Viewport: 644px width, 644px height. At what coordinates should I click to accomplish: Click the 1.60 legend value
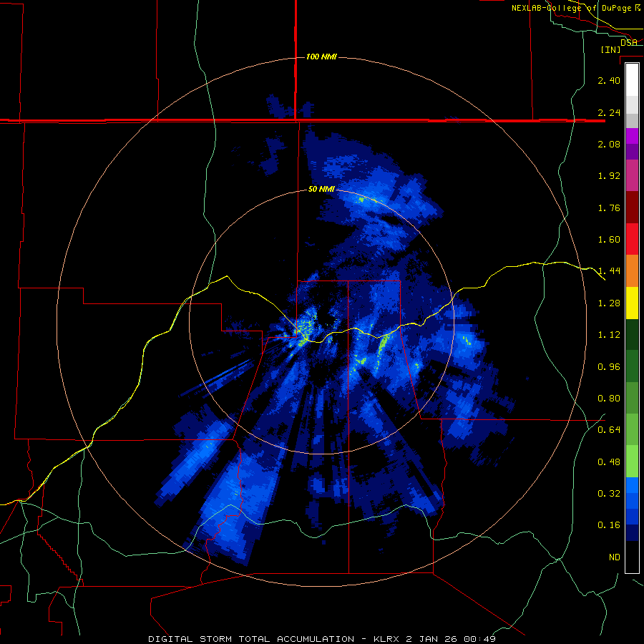[x=609, y=240]
